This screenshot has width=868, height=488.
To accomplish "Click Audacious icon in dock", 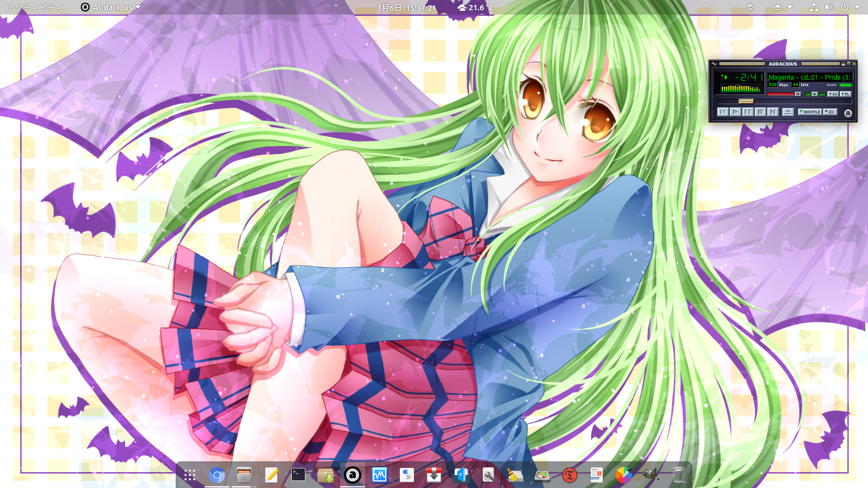I will click(x=352, y=476).
